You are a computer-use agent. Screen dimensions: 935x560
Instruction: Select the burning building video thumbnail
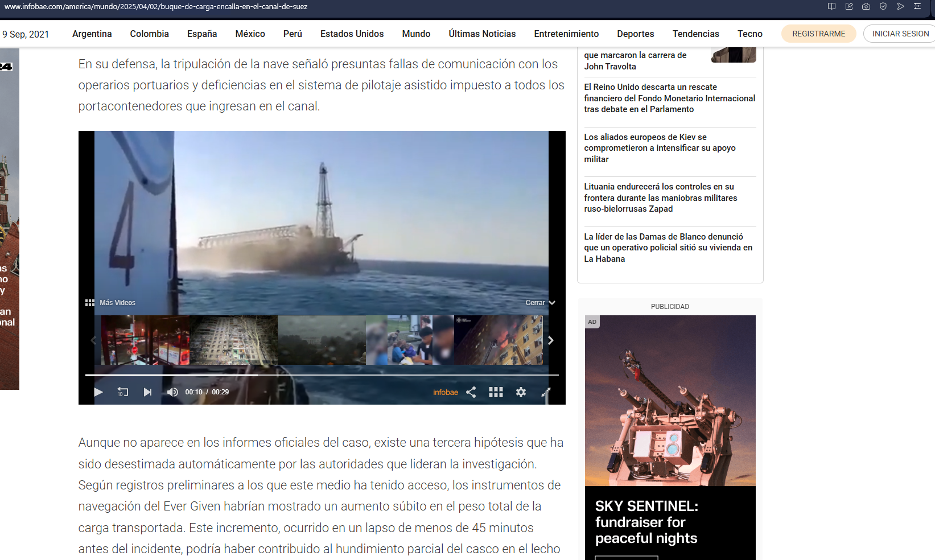[x=499, y=340]
